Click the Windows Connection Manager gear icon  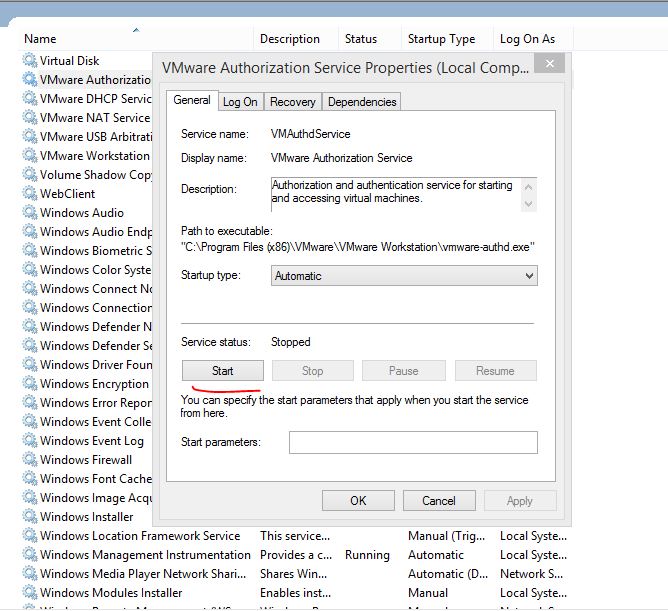[30, 307]
